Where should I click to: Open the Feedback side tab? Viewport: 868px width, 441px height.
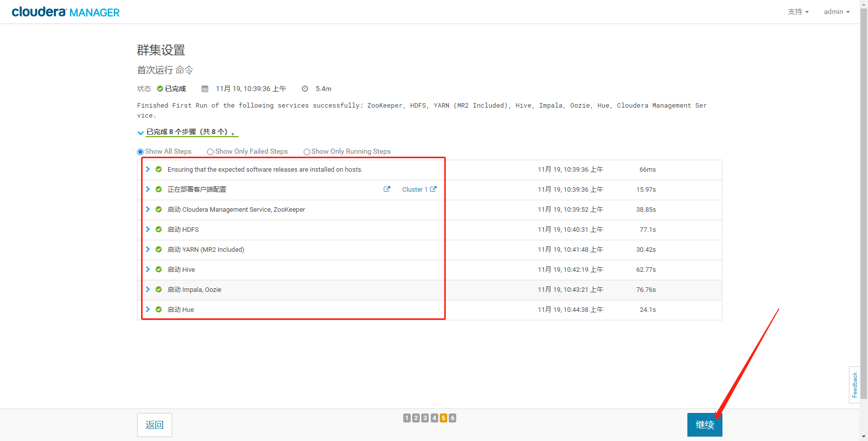(854, 385)
